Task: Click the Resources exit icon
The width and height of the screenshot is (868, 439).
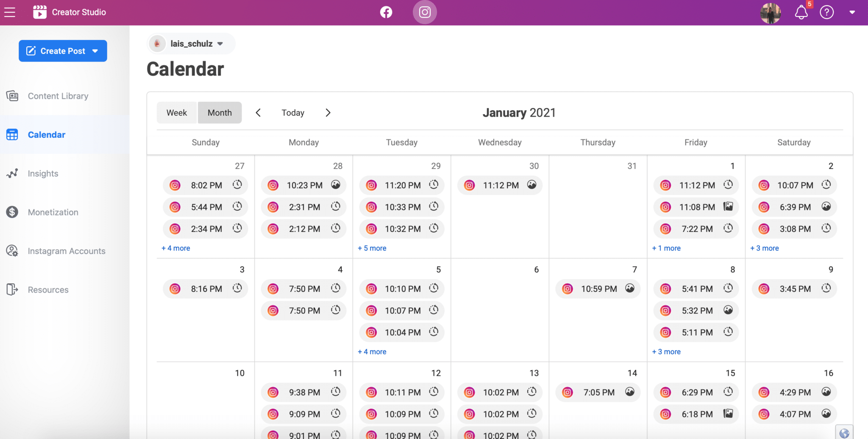Action: [12, 289]
